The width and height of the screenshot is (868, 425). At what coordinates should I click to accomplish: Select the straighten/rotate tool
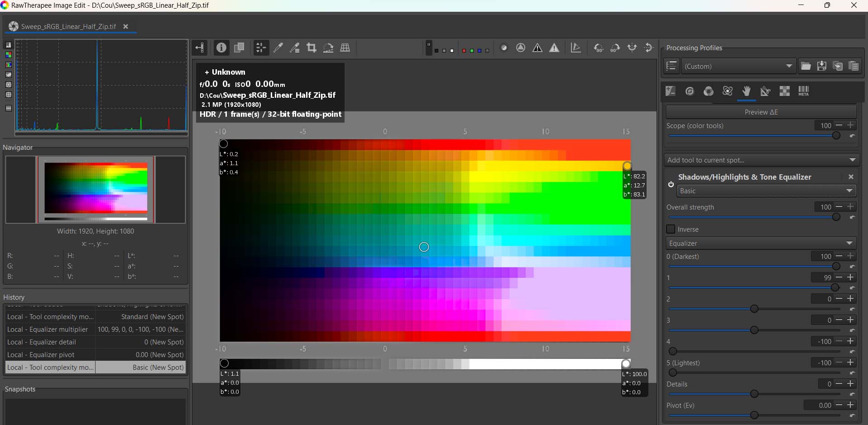point(328,48)
